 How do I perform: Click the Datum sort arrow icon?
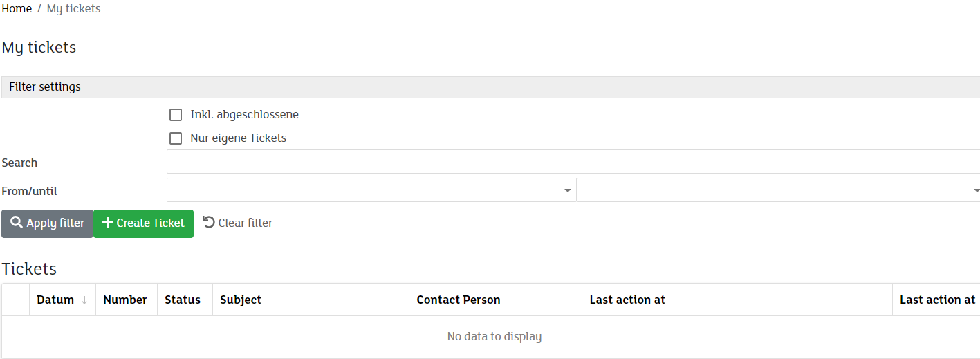pyautogui.click(x=84, y=300)
